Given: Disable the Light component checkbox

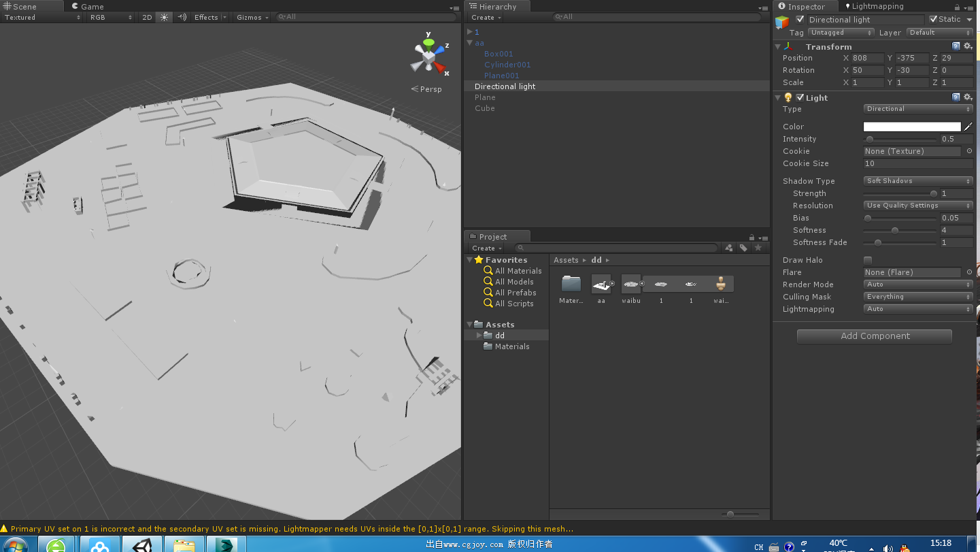Looking at the screenshot, I should pos(800,97).
